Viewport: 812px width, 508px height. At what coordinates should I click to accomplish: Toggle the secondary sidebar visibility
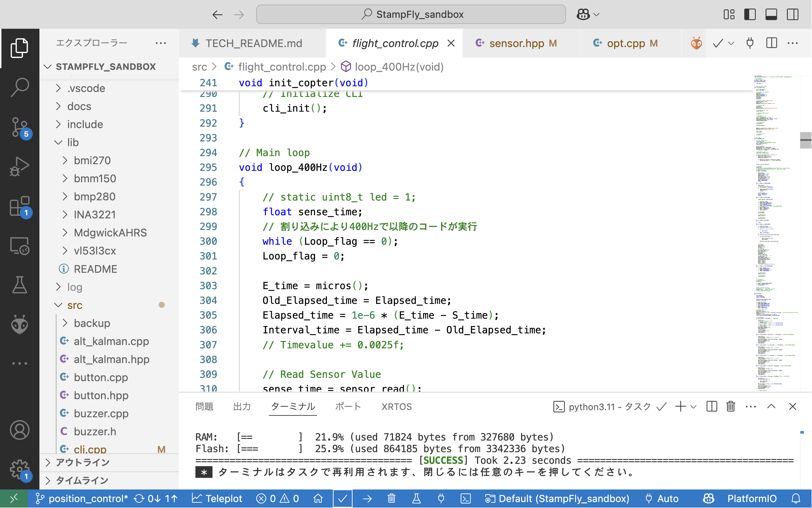[x=793, y=14]
